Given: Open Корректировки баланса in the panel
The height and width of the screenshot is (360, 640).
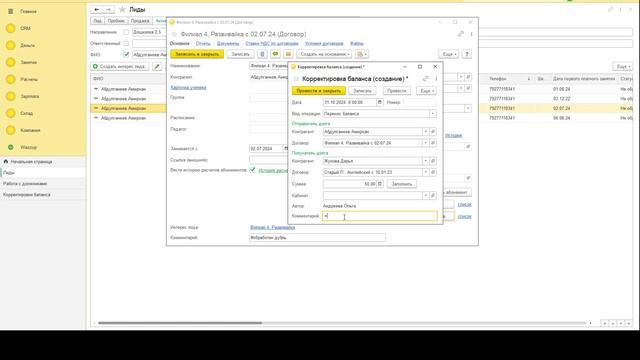Looking at the screenshot, I should click(27, 195).
